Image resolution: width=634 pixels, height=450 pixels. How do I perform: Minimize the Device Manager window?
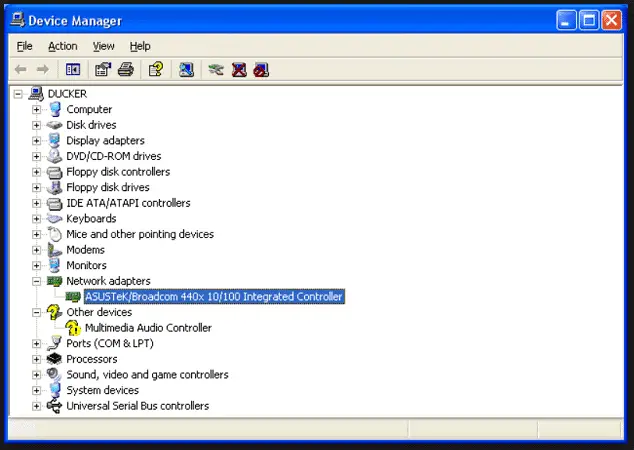pyautogui.click(x=566, y=20)
